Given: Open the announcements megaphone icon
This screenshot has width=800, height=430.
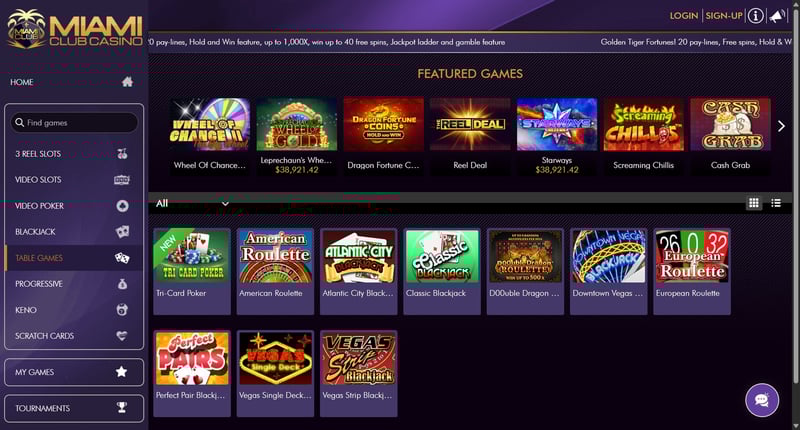Looking at the screenshot, I should (x=777, y=16).
